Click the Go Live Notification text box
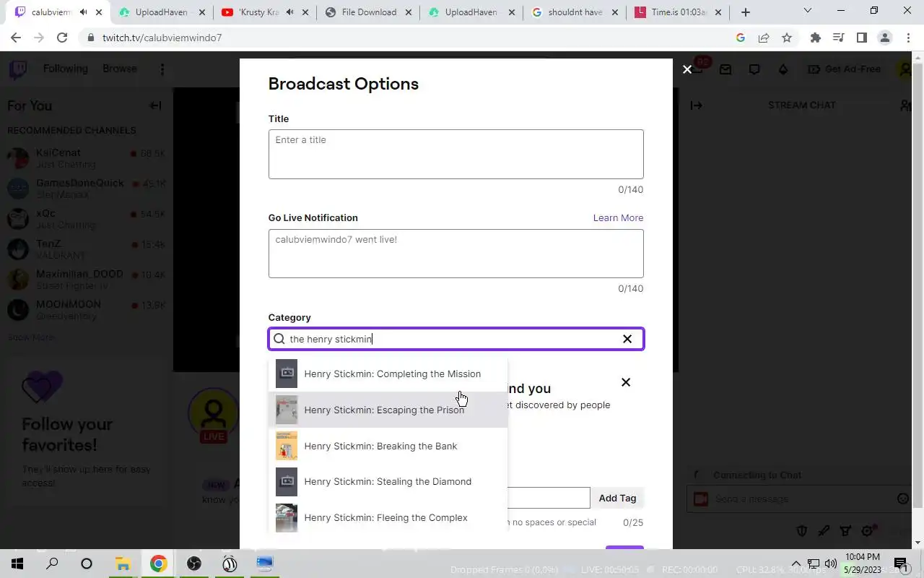The width and height of the screenshot is (924, 578). 456,254
